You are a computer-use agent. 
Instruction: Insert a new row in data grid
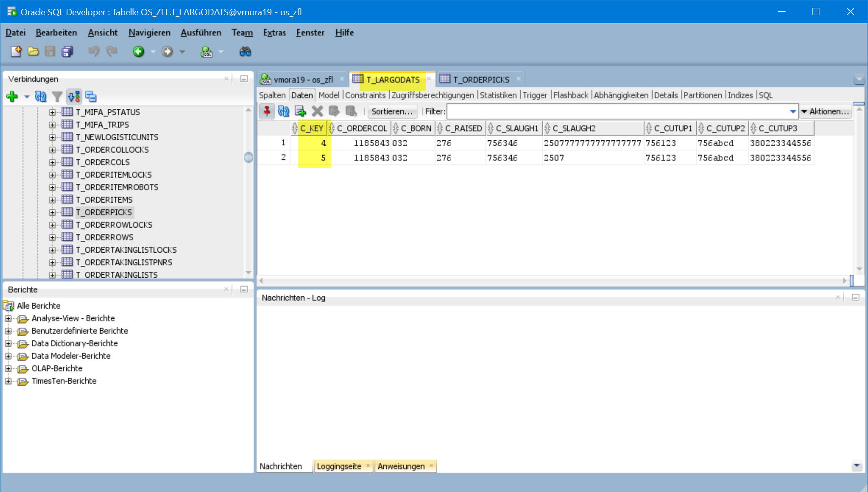coord(300,111)
